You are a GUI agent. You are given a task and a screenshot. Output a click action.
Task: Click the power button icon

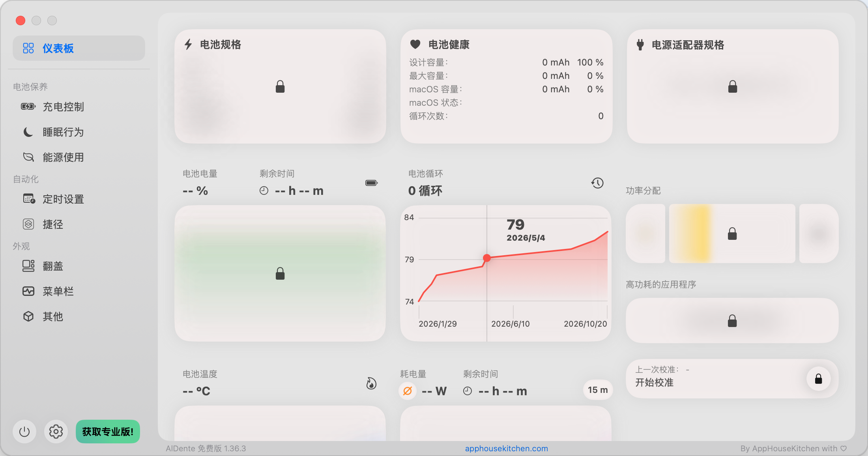coord(24,432)
